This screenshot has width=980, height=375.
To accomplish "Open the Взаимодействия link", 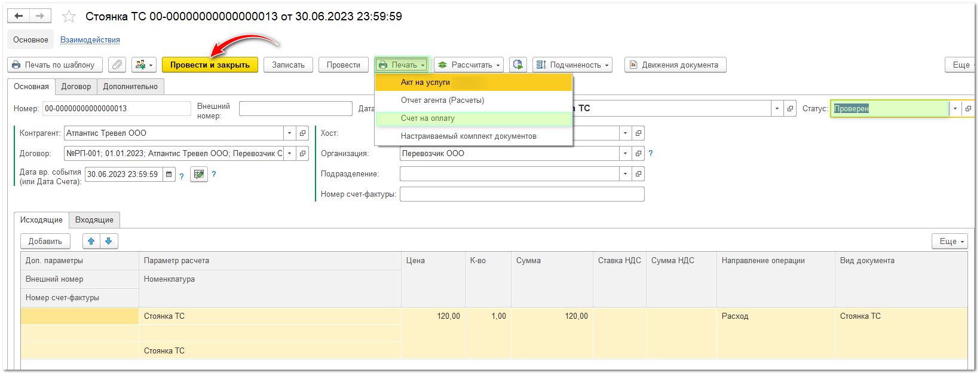I will [x=90, y=40].
